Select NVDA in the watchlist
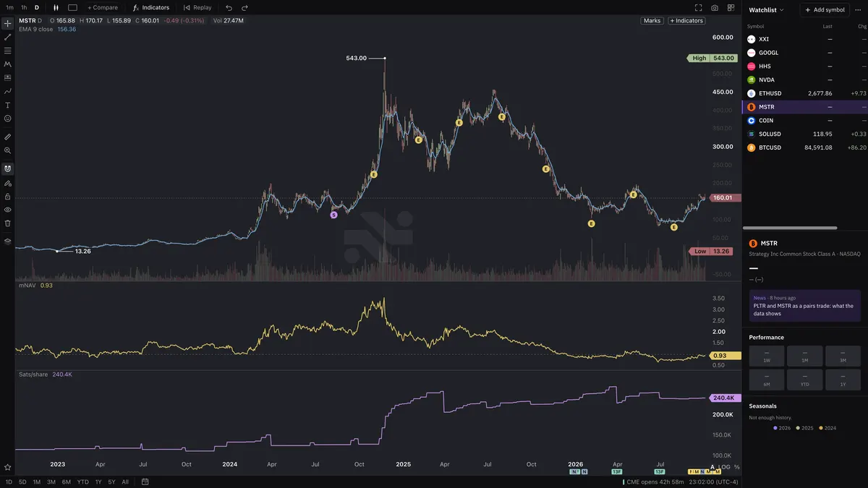This screenshot has height=488, width=868. [805, 80]
